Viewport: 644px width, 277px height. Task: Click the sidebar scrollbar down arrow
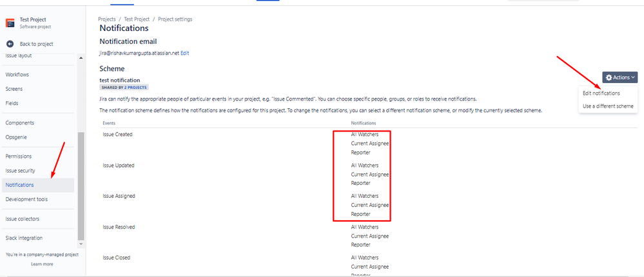(81, 244)
